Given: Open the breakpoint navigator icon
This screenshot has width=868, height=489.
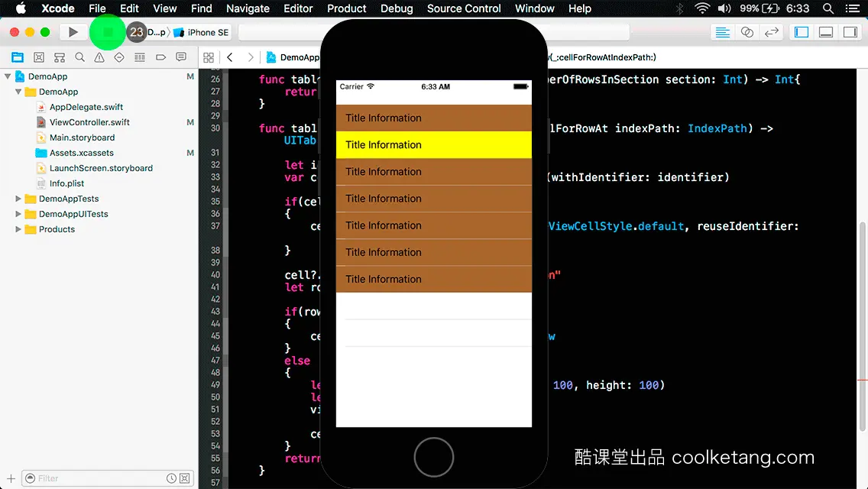Looking at the screenshot, I should click(x=160, y=57).
